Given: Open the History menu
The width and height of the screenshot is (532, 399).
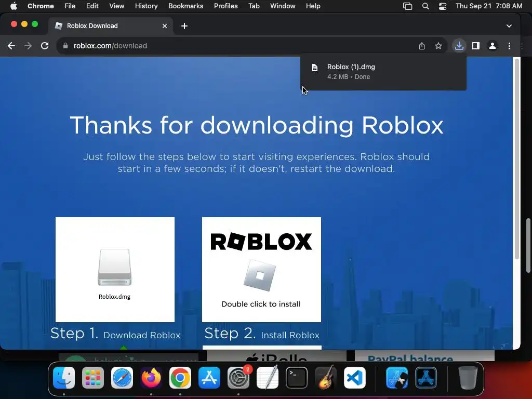Looking at the screenshot, I should point(146,6).
